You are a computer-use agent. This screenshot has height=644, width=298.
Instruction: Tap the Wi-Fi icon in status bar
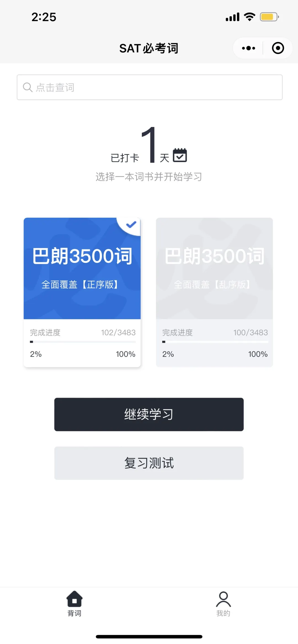point(249,17)
